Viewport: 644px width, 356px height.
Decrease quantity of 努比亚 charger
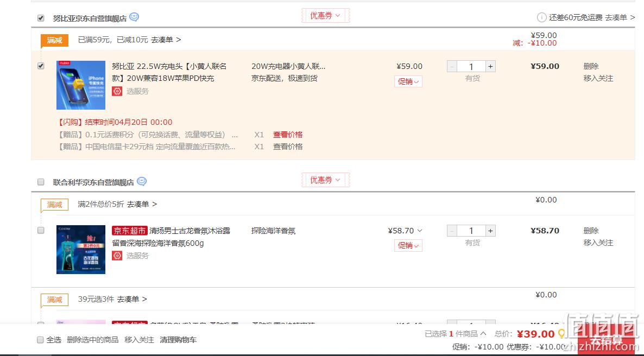click(x=452, y=67)
